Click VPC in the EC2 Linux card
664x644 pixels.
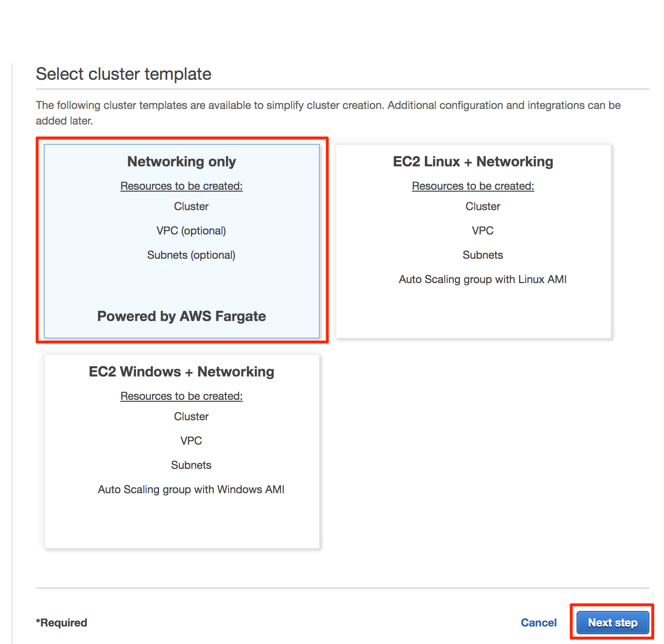pos(483,231)
